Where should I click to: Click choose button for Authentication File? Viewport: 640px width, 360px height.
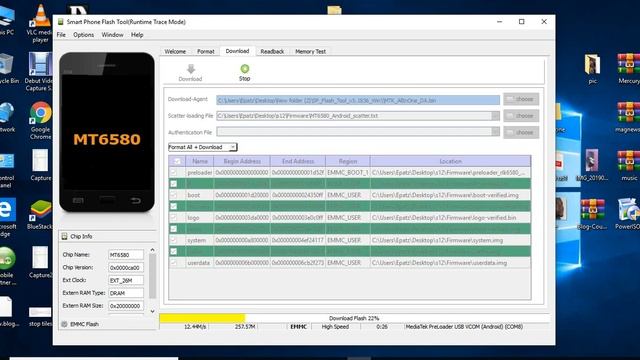tap(521, 132)
